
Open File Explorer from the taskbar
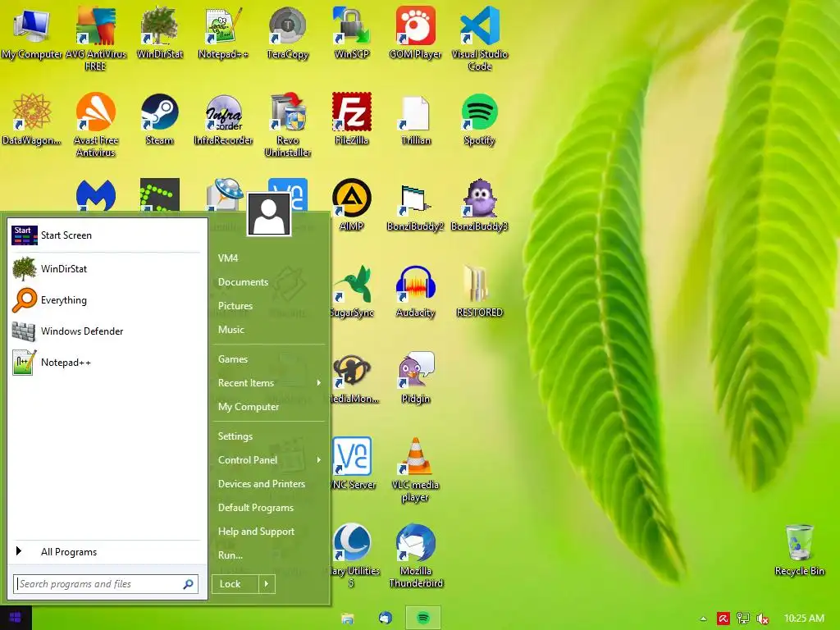click(347, 619)
